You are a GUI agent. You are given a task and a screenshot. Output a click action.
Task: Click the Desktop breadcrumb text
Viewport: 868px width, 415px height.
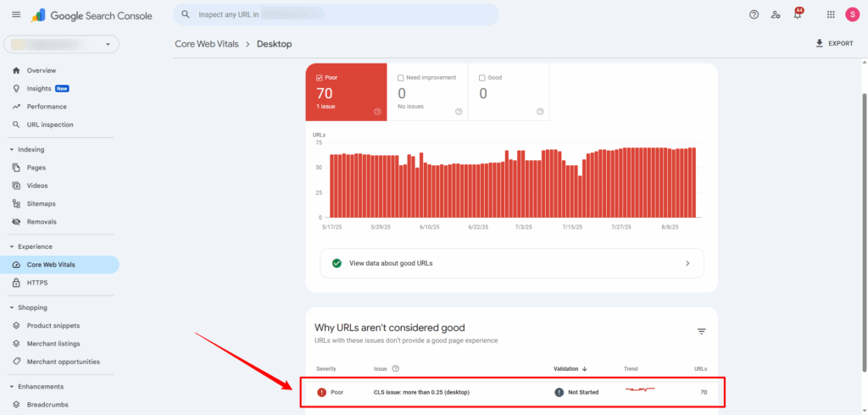pyautogui.click(x=274, y=44)
